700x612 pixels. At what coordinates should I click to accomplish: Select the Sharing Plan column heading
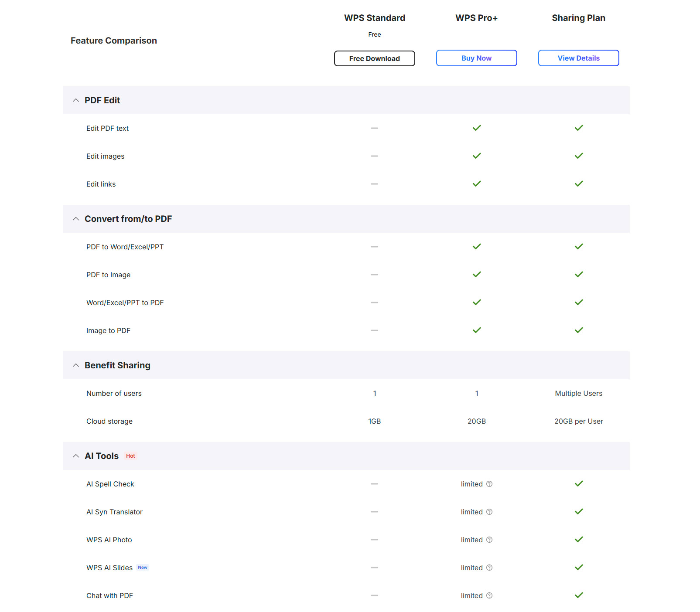(x=579, y=18)
